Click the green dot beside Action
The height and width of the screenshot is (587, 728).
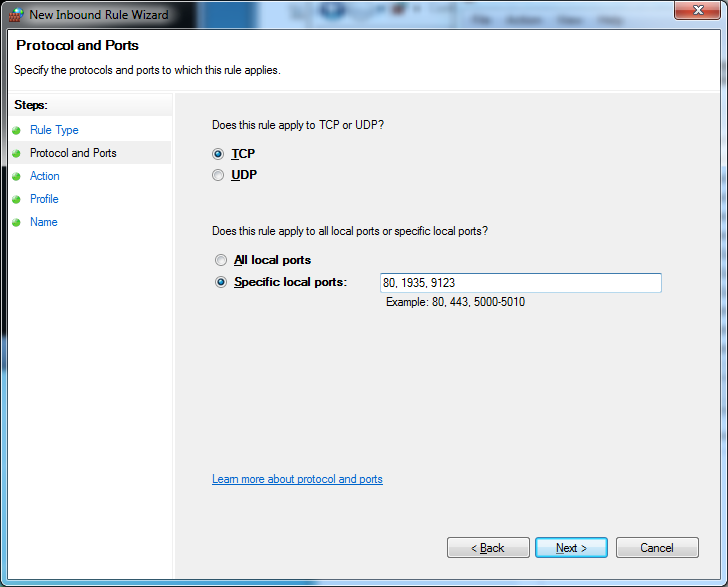[x=16, y=176]
